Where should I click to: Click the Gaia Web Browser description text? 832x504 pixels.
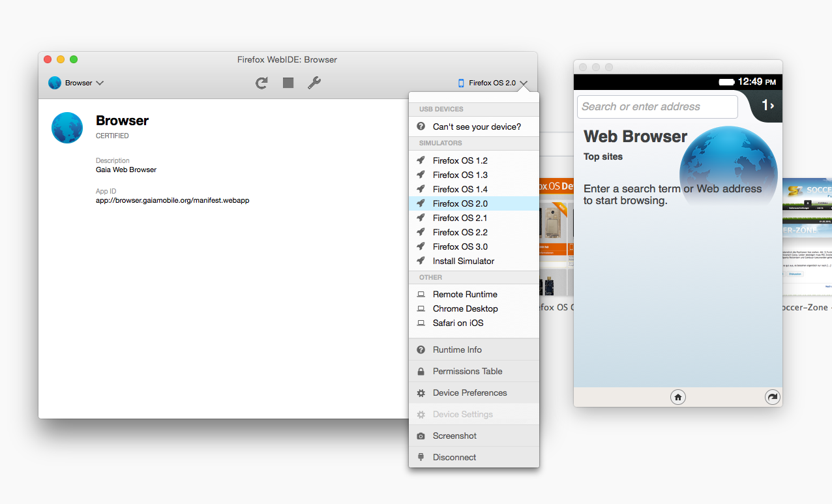(126, 170)
